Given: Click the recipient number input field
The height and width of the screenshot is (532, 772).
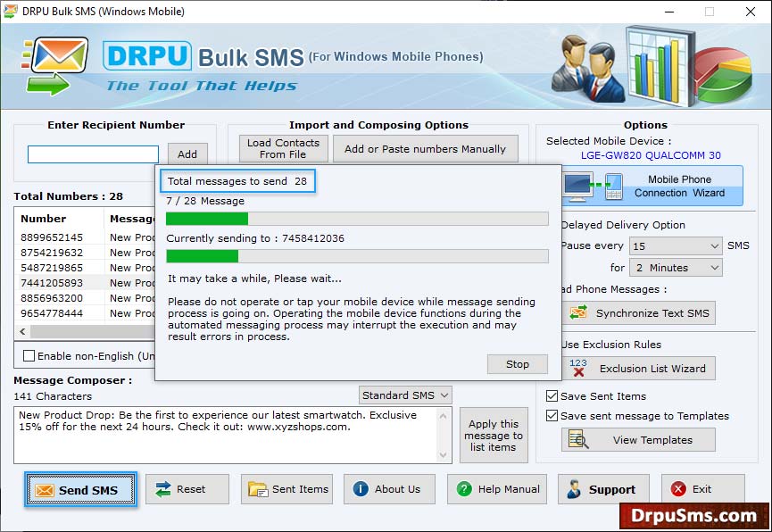Looking at the screenshot, I should pos(93,154).
